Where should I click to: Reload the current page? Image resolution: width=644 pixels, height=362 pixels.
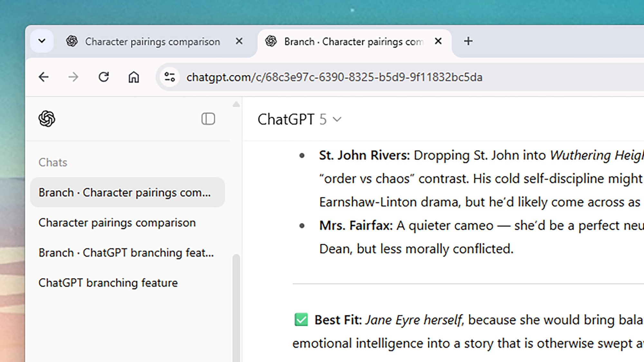(x=104, y=77)
